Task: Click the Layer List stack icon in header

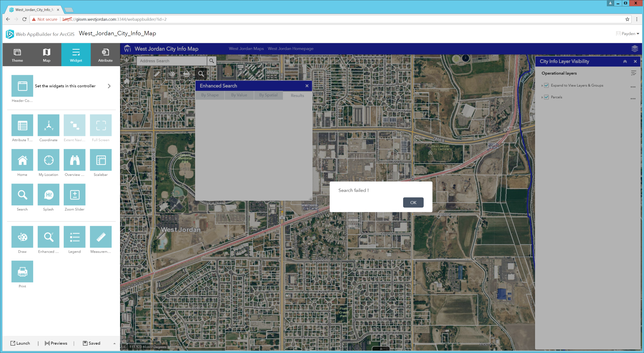Action: (635, 49)
